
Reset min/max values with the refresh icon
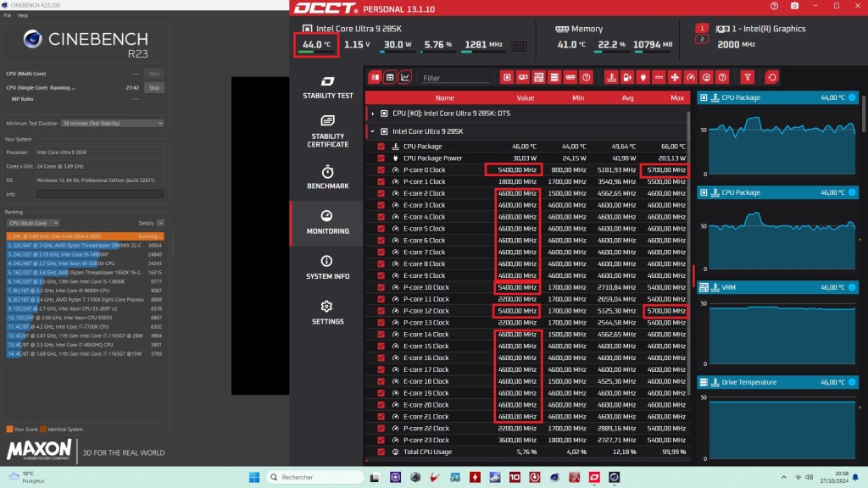pos(771,77)
